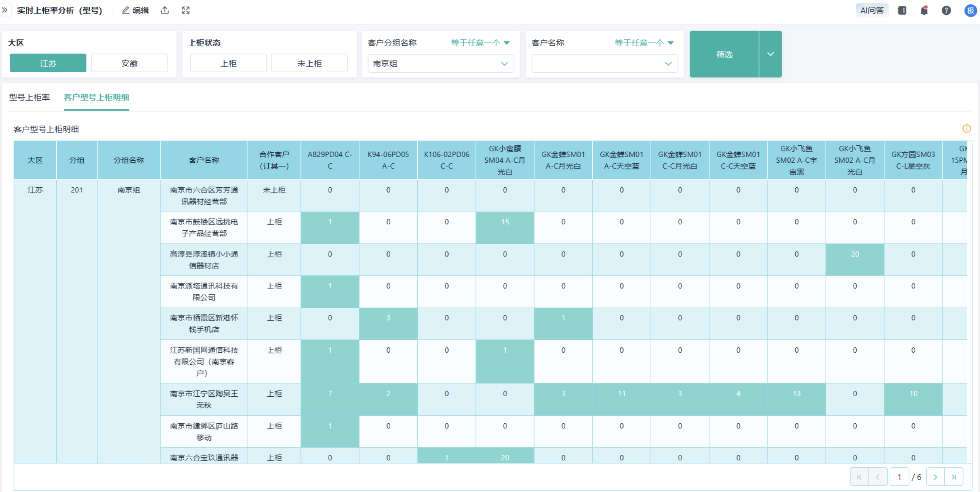Toggle the 江苏 region filter
This screenshot has width=980, height=492.
click(x=48, y=63)
